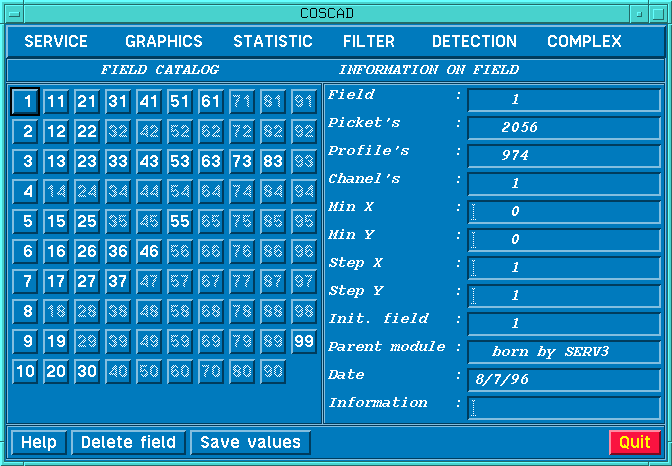
Task: Select field 1 in the catalog
Action: (27, 101)
